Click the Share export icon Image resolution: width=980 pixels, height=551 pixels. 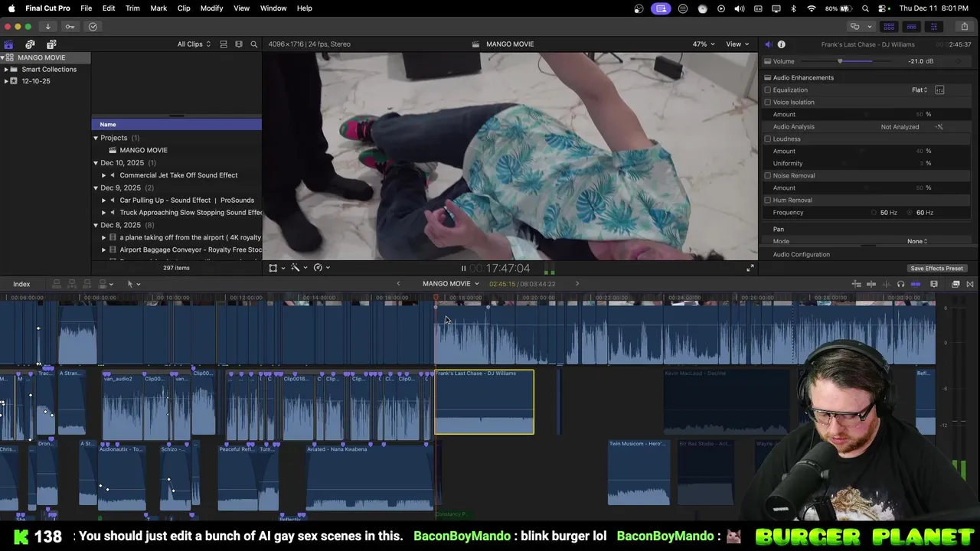(x=964, y=26)
